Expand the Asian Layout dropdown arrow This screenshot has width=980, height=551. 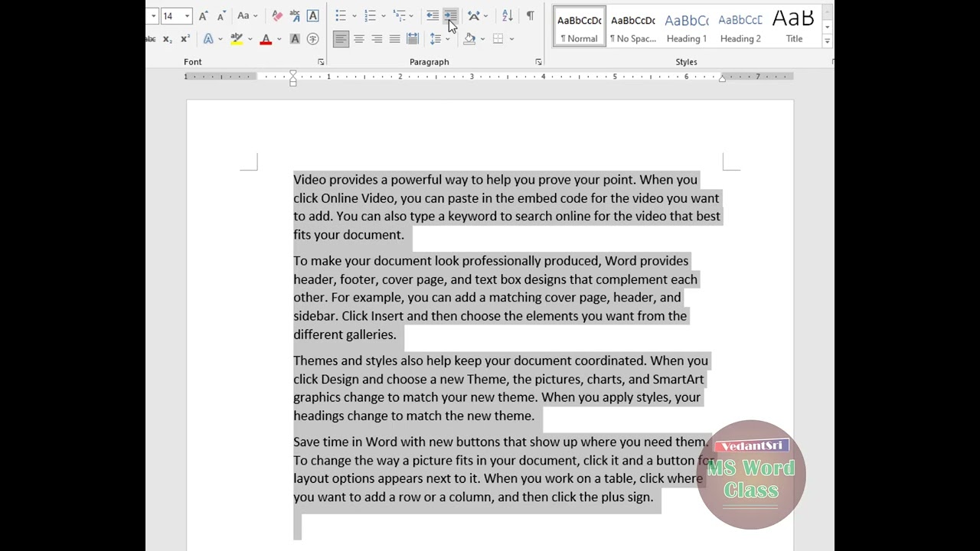485,15
